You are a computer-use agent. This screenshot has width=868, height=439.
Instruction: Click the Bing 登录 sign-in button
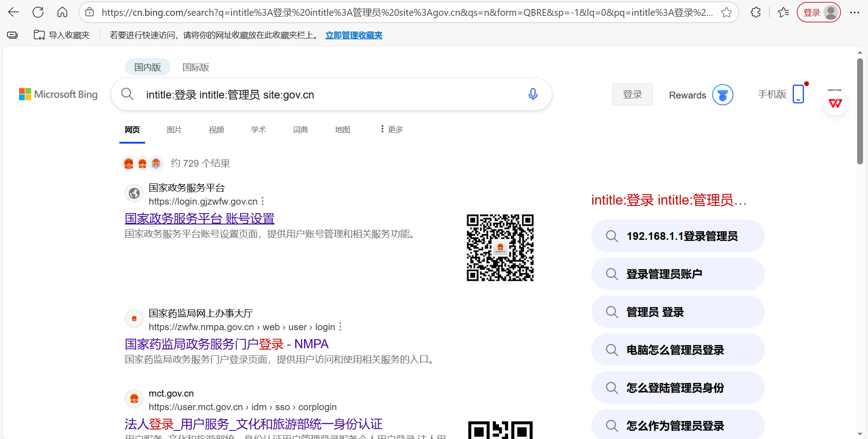click(632, 94)
